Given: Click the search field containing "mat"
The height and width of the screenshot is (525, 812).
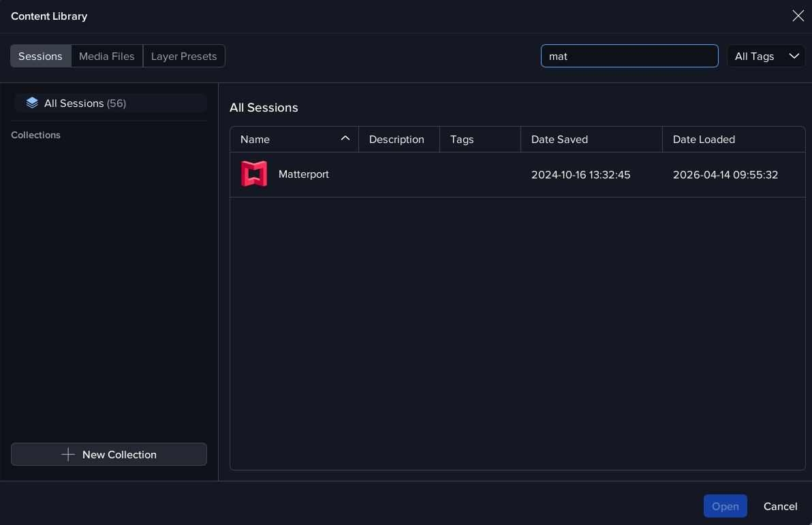Looking at the screenshot, I should click(629, 56).
